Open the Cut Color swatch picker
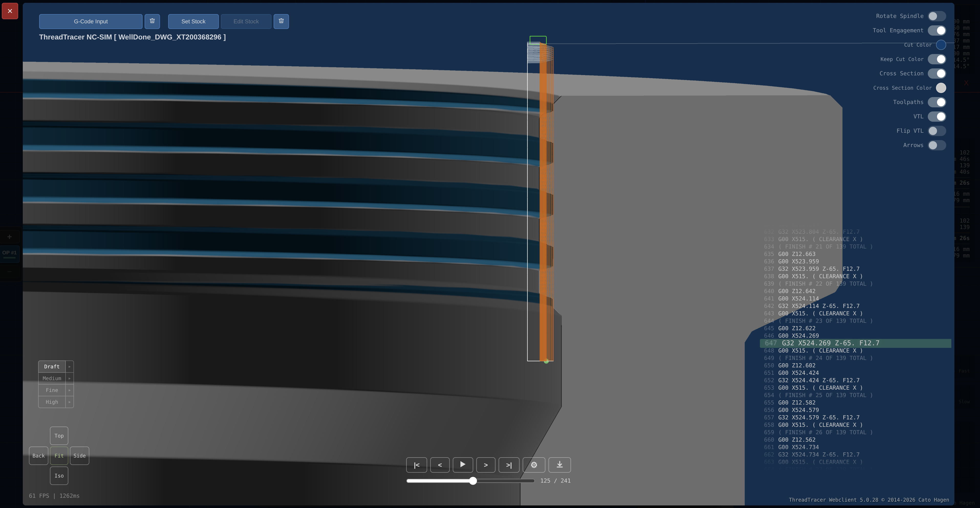This screenshot has width=980, height=508. point(940,45)
